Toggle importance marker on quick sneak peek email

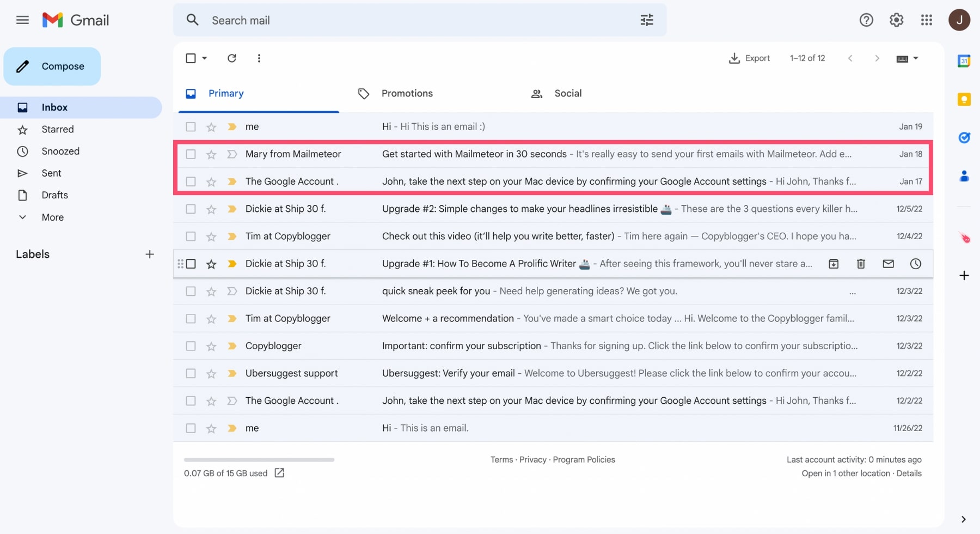(232, 291)
